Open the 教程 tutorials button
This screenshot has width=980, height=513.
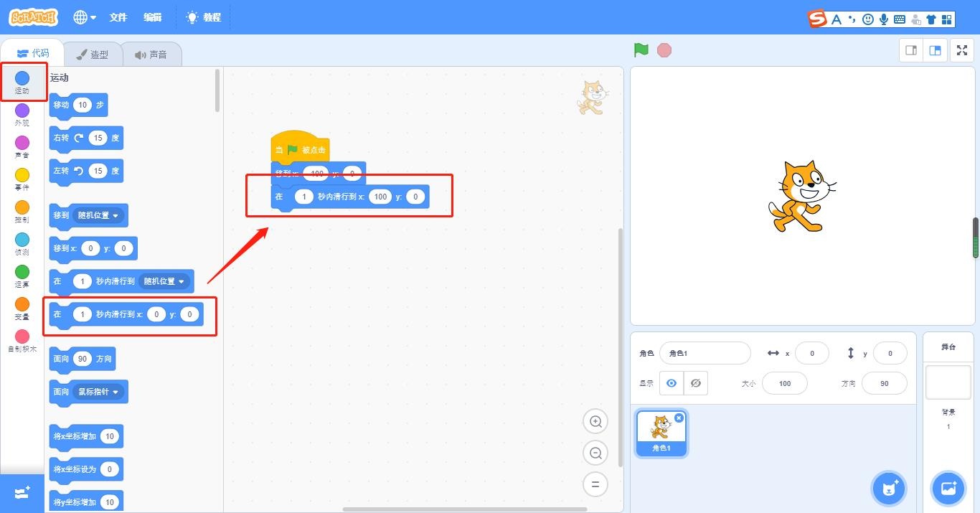(x=204, y=17)
